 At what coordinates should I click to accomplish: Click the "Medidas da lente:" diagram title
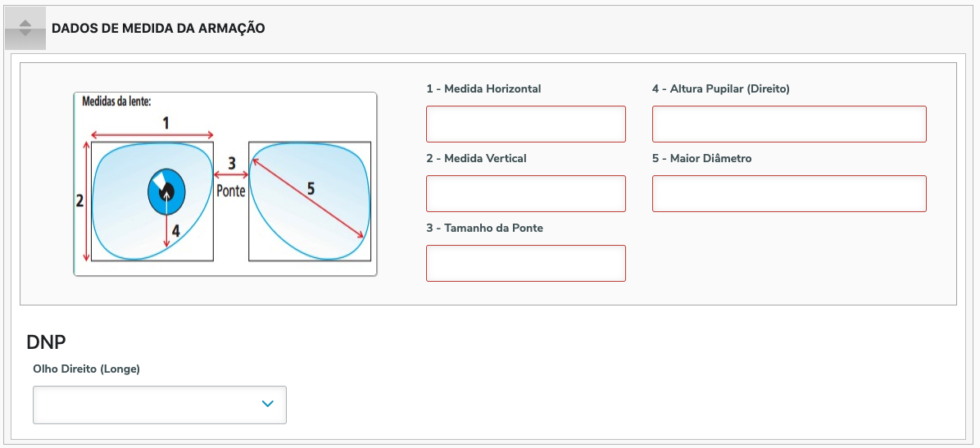click(116, 102)
